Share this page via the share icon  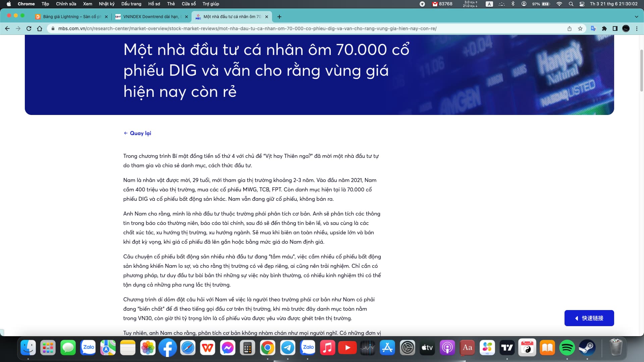(x=570, y=28)
